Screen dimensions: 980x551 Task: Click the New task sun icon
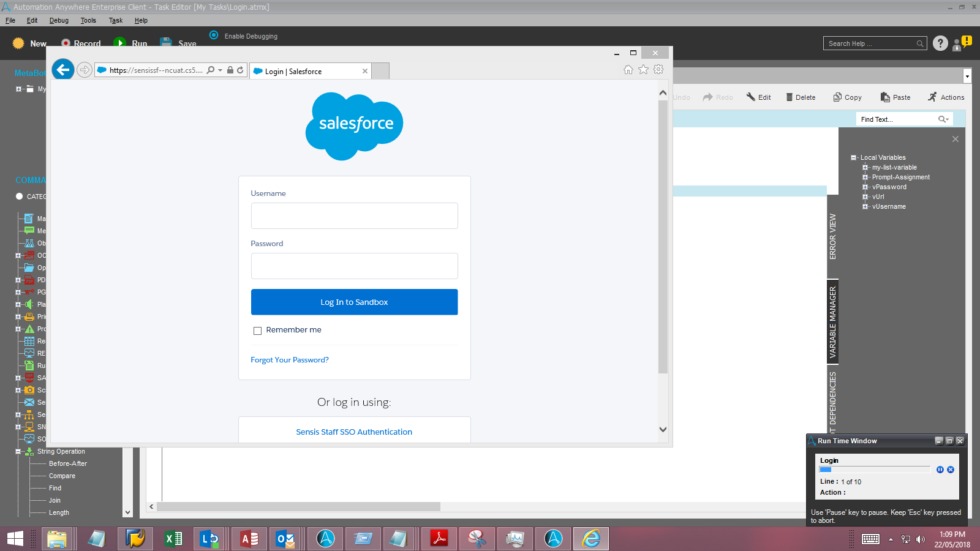coord(18,43)
